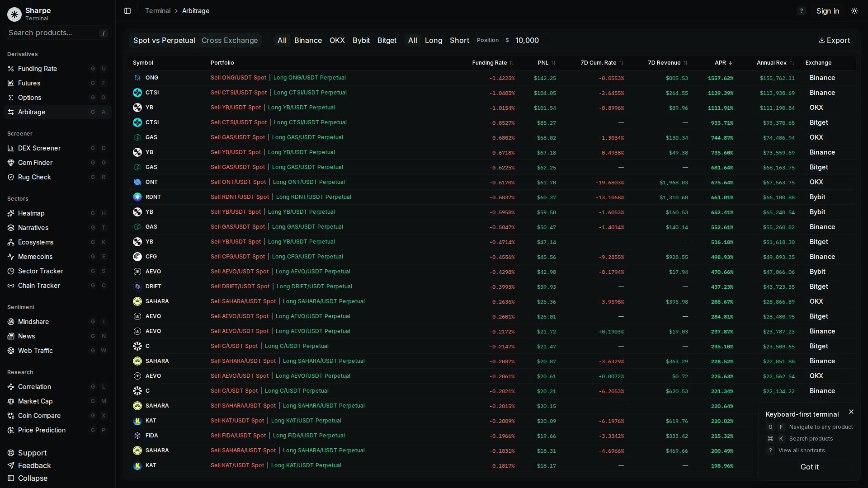Open Rug Check screener
This screenshot has height=488, width=868.
[x=34, y=177]
